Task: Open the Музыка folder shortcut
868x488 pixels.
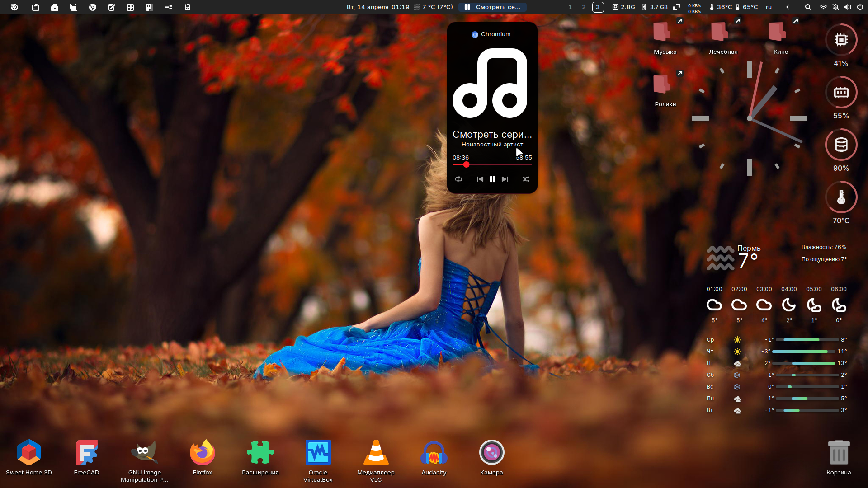Action: coord(662,33)
